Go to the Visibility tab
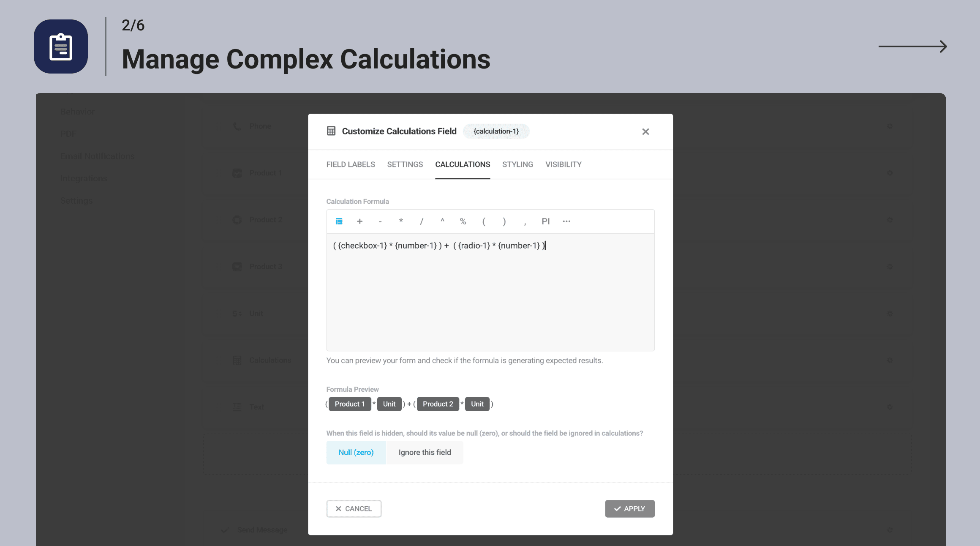Viewport: 980px width, 546px height. [563, 164]
